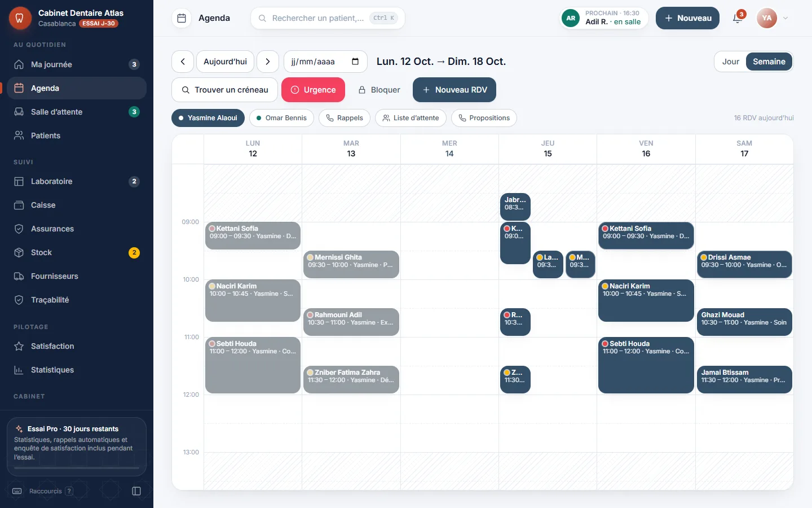
Task: Open Statistiques page
Action: (x=77, y=370)
